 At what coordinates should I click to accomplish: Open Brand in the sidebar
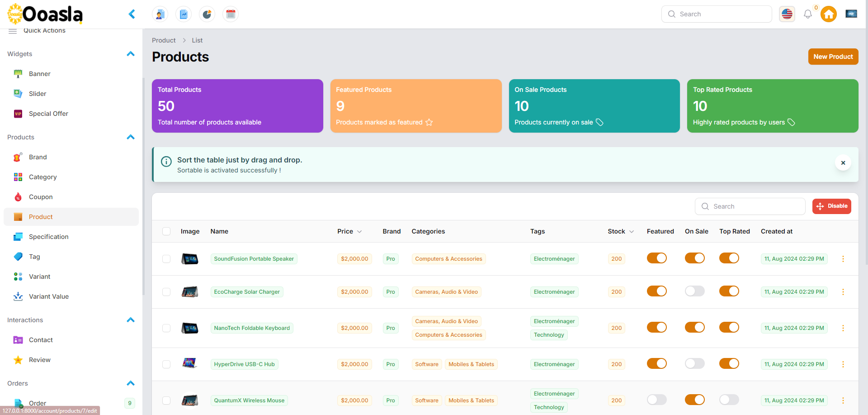(x=71, y=157)
